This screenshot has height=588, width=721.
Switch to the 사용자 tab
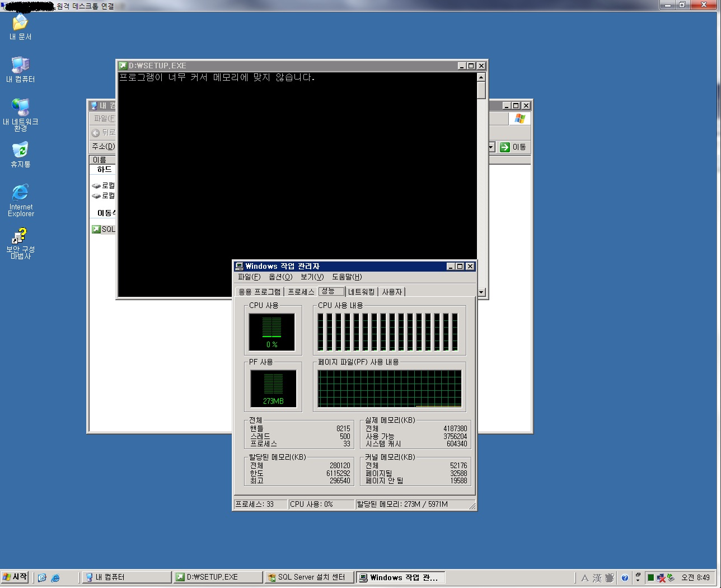click(x=392, y=292)
